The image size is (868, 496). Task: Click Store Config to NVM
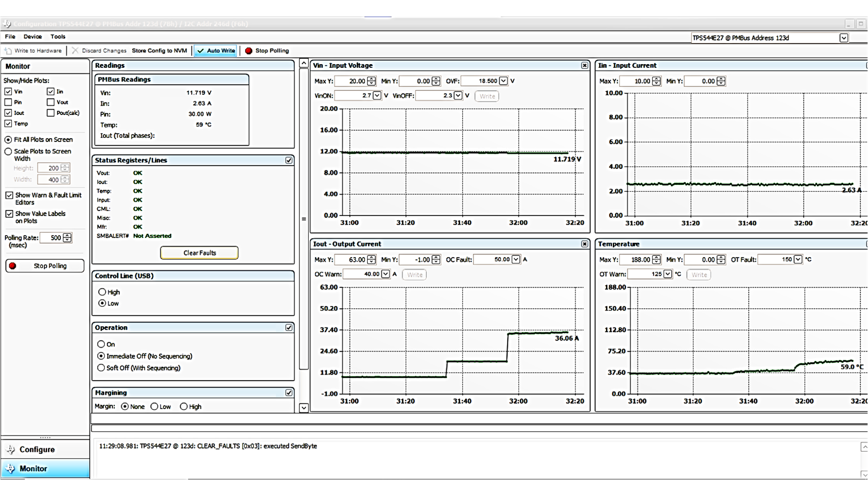click(x=159, y=50)
